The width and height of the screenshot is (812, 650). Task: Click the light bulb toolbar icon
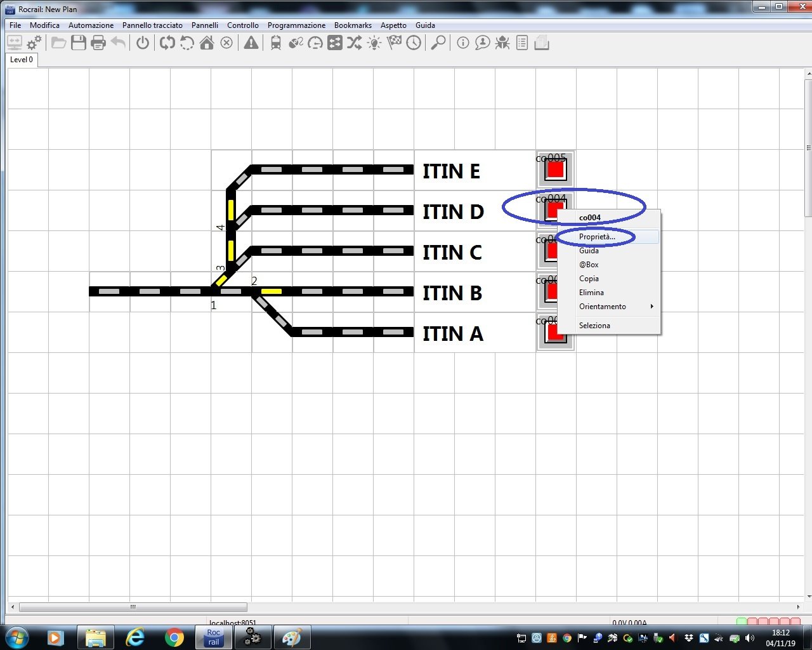[374, 43]
